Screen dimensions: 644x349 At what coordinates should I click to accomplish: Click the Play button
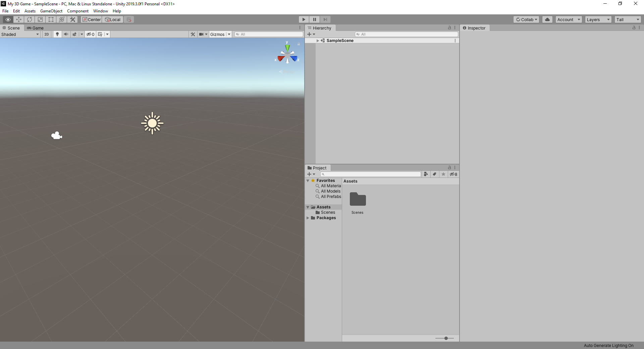[304, 19]
